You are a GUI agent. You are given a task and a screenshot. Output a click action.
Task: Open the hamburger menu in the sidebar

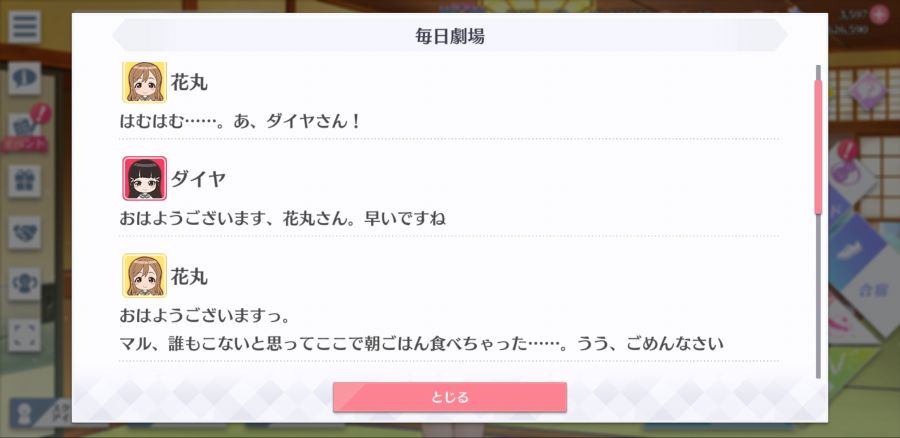tap(24, 26)
